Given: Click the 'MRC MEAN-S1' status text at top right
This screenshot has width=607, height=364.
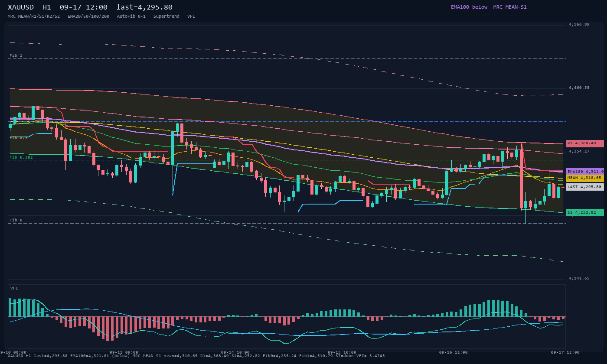Looking at the screenshot, I should [510, 7].
